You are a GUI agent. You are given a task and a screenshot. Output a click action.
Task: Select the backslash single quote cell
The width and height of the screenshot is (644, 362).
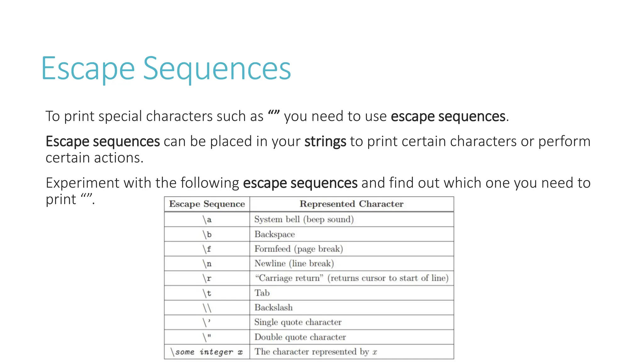point(207,322)
